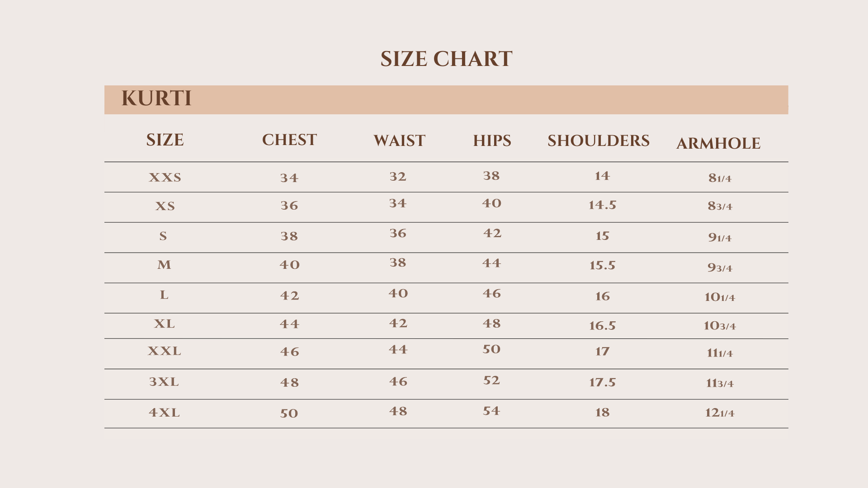Click the HIPS column header

pos(492,141)
